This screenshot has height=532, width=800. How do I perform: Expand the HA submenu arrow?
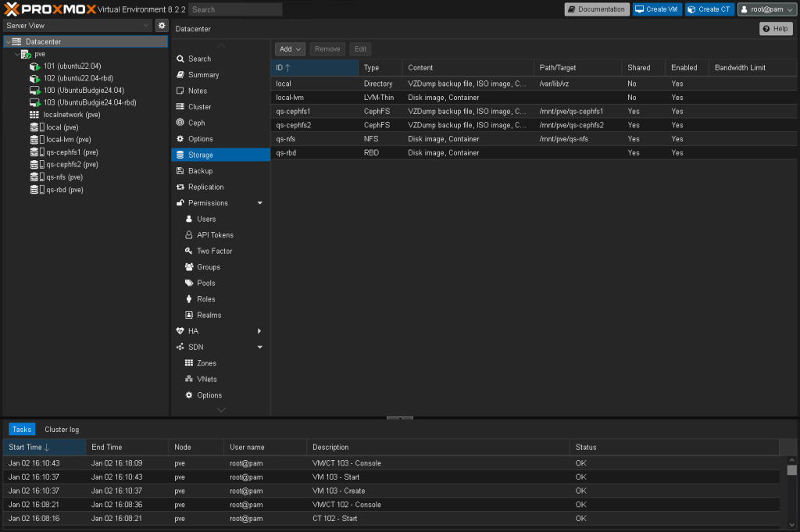[x=259, y=331]
